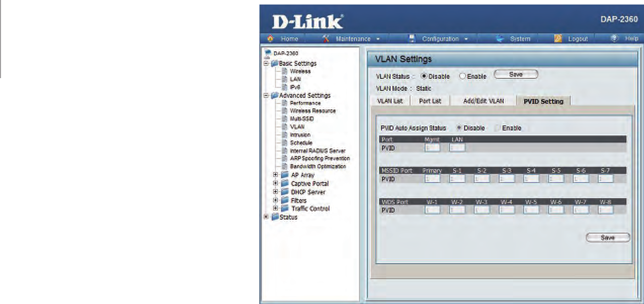Click the LAN port PVID field
The image size is (644, 304).
point(457,148)
